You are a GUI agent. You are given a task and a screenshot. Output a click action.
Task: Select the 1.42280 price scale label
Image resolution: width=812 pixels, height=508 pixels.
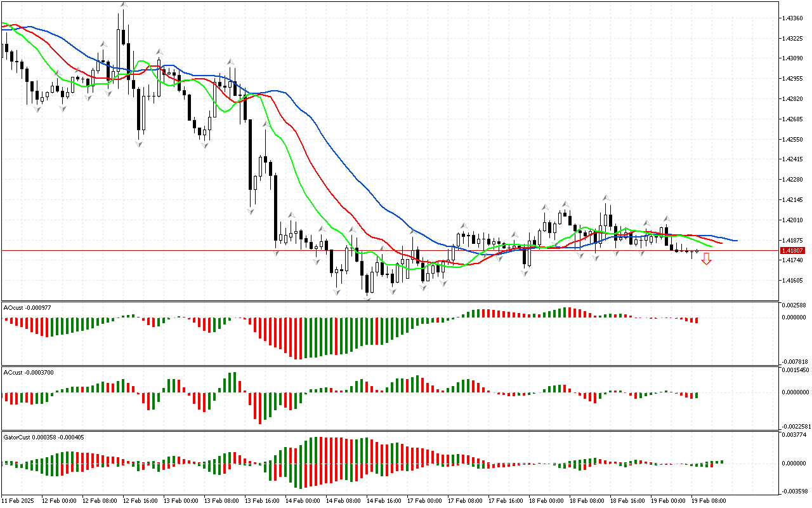(x=794, y=180)
